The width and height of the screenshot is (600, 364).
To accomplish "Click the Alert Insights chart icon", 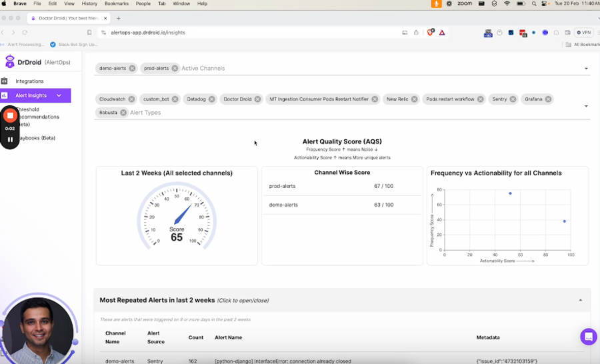I will (4, 95).
